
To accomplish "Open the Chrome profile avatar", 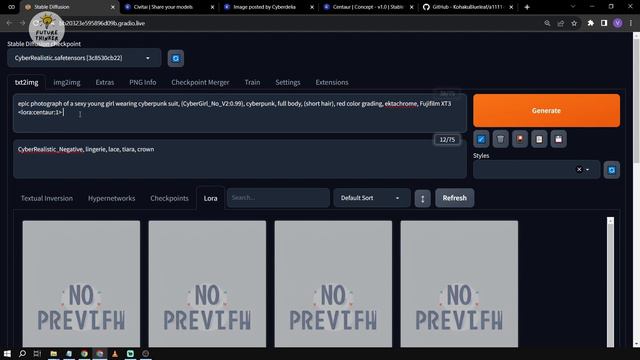I will 618,23.
